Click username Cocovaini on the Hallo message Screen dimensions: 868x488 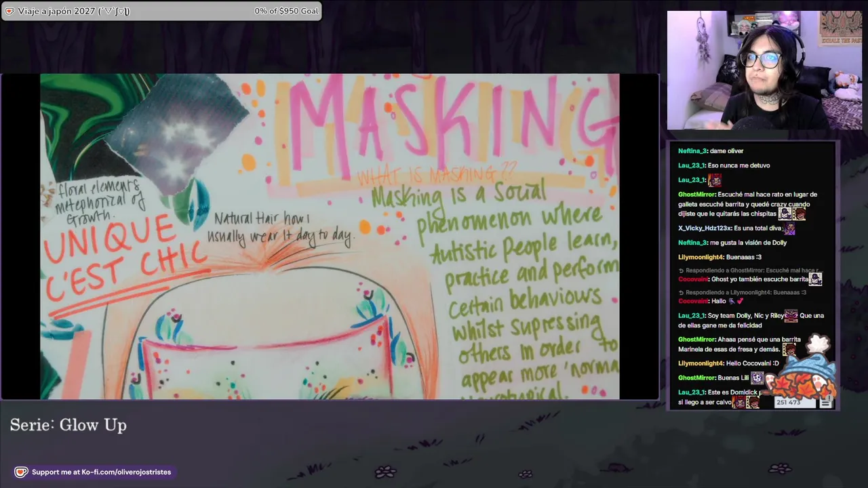pos(693,301)
